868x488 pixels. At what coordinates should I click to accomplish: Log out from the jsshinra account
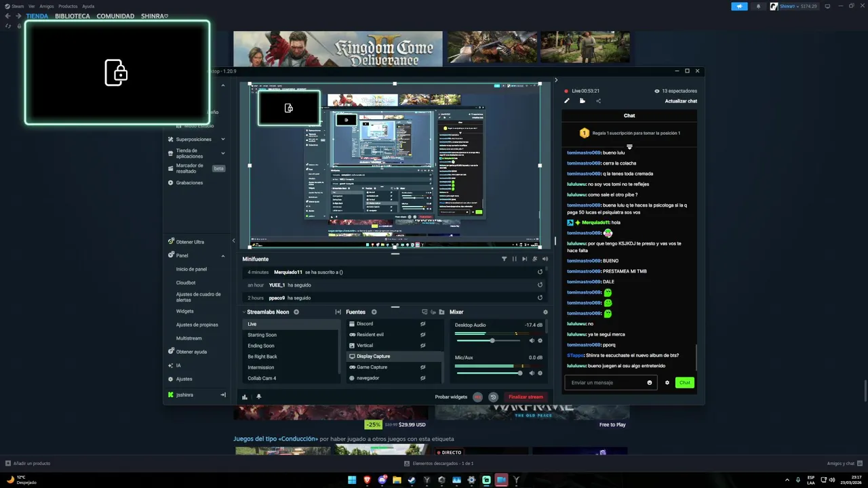click(223, 395)
